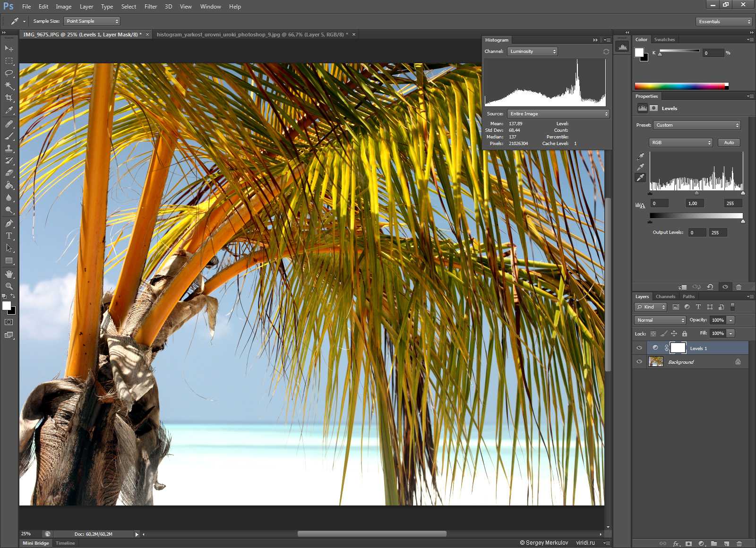Select the Horizontal Type tool
756x548 pixels.
pos(9,236)
